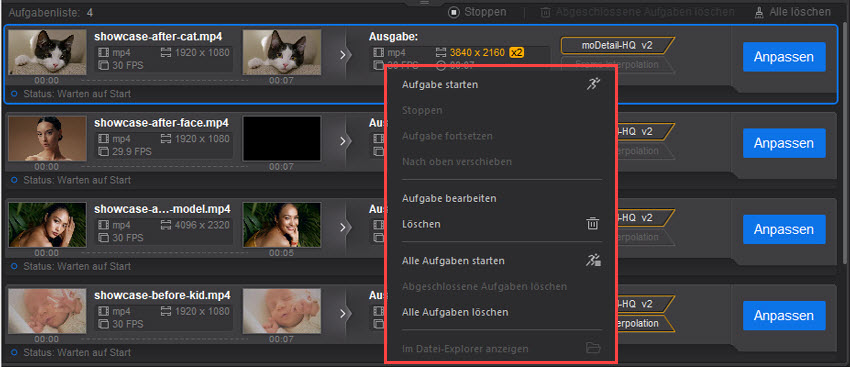The image size is (850, 367).
Task: Select Löschen in the context menu
Action: coord(421,224)
